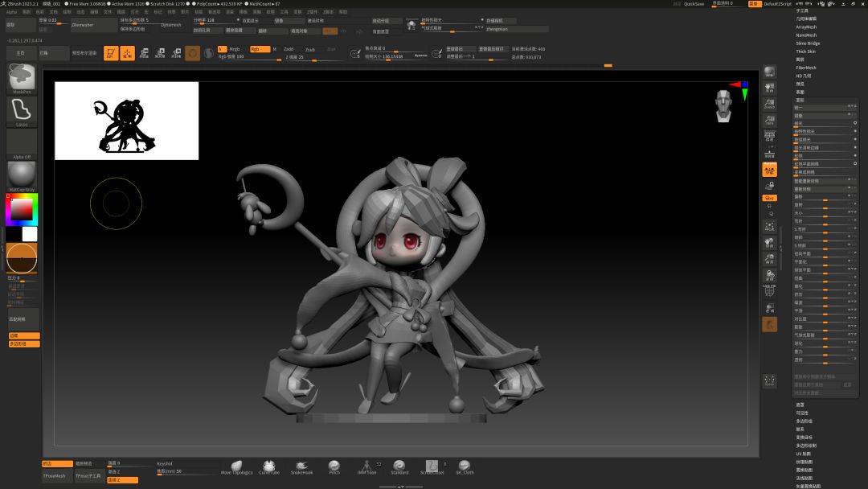The height and width of the screenshot is (489, 868).
Task: Pick a color in the color picker square
Action: pyautogui.click(x=22, y=209)
